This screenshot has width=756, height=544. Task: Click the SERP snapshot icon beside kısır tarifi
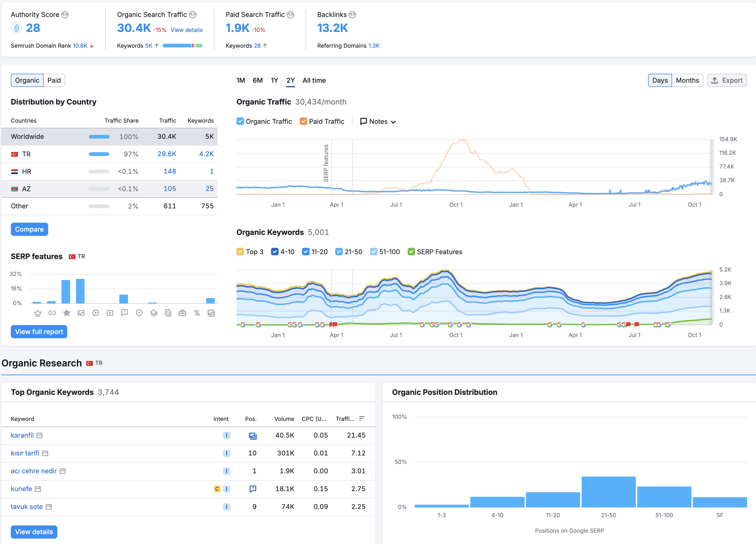pos(45,453)
